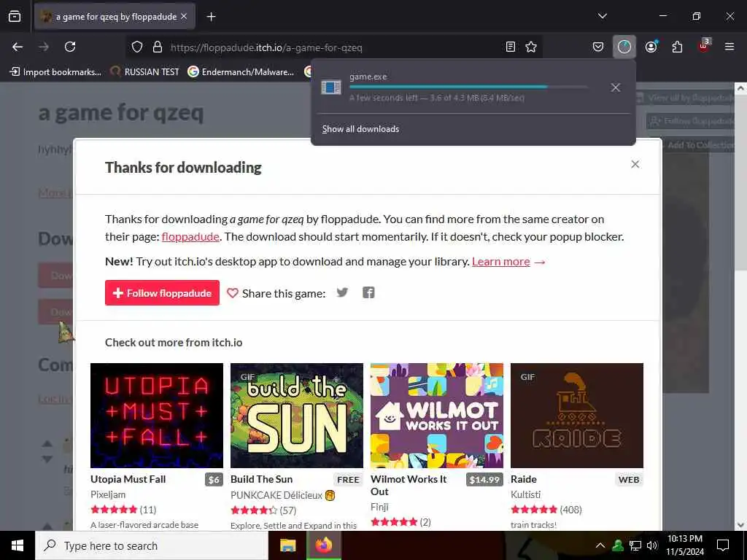This screenshot has height=560, width=747.
Task: Open tracking protection shield icon
Action: tap(137, 47)
